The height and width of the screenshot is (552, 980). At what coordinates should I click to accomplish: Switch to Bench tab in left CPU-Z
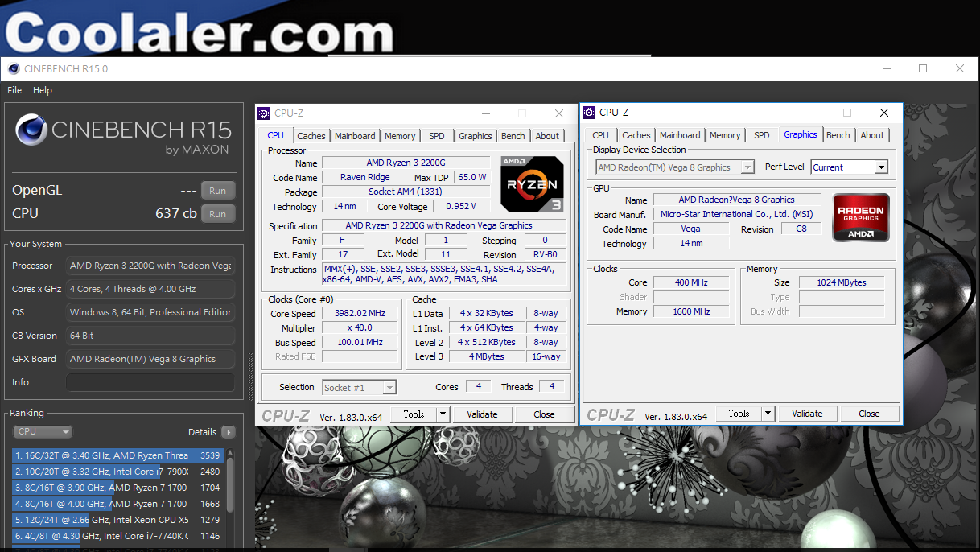[x=513, y=136]
